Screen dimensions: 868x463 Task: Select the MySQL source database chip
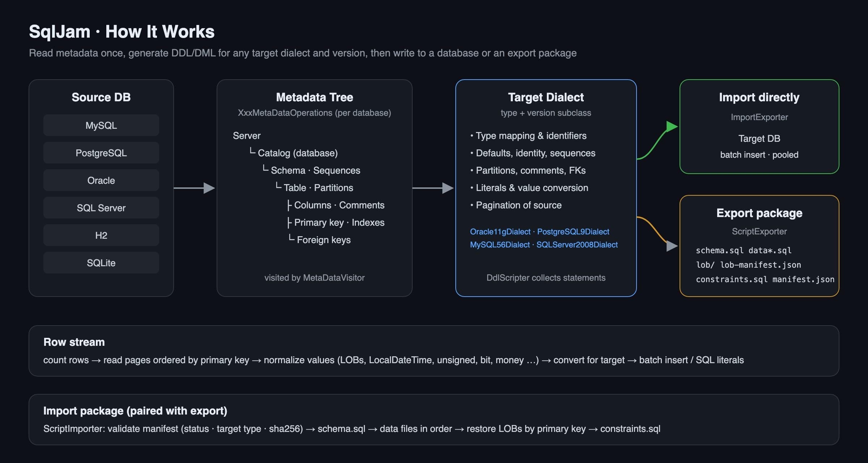click(101, 125)
